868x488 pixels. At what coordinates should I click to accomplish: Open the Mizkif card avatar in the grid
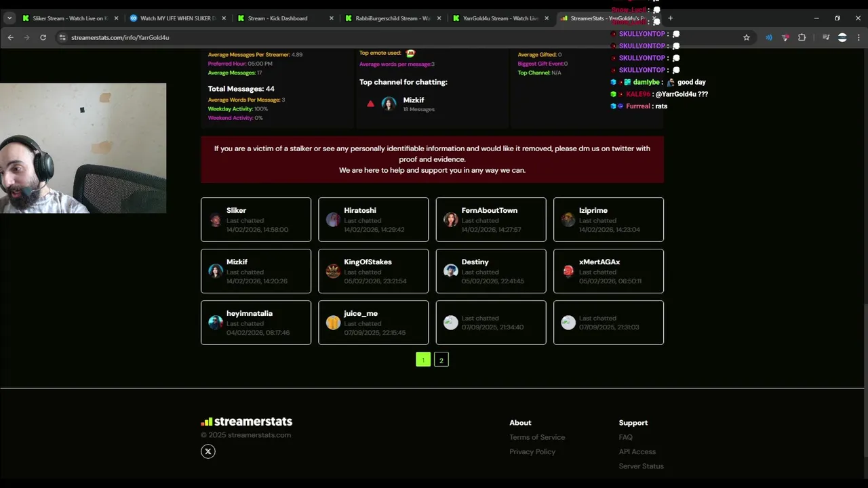tap(216, 271)
